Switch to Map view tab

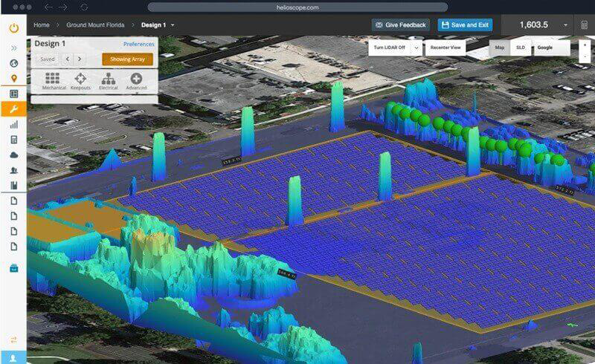coord(500,48)
